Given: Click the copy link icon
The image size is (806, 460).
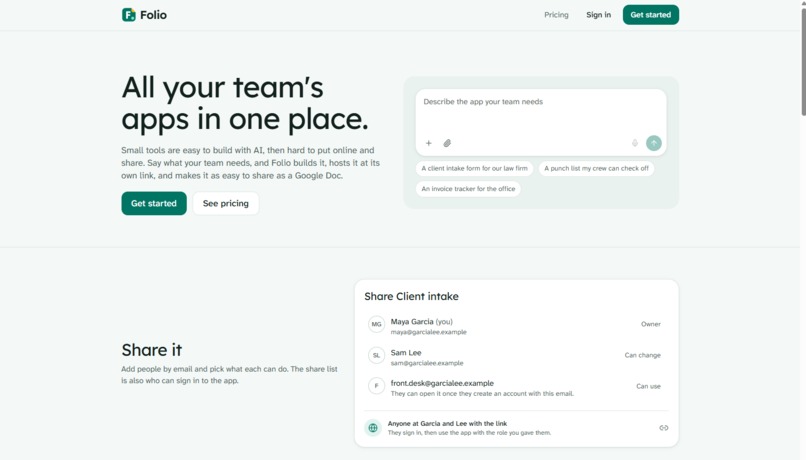Looking at the screenshot, I should coord(664,428).
